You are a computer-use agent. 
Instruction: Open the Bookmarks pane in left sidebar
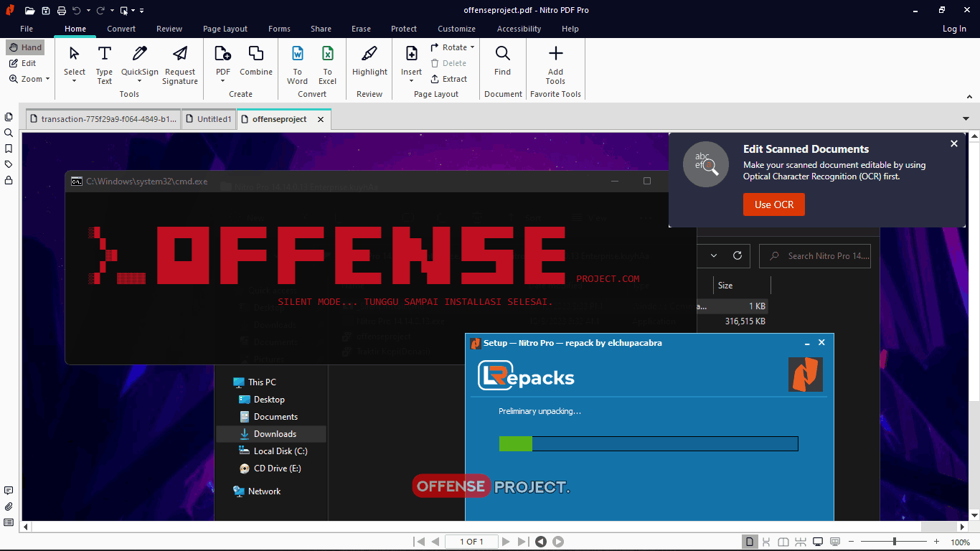point(9,149)
